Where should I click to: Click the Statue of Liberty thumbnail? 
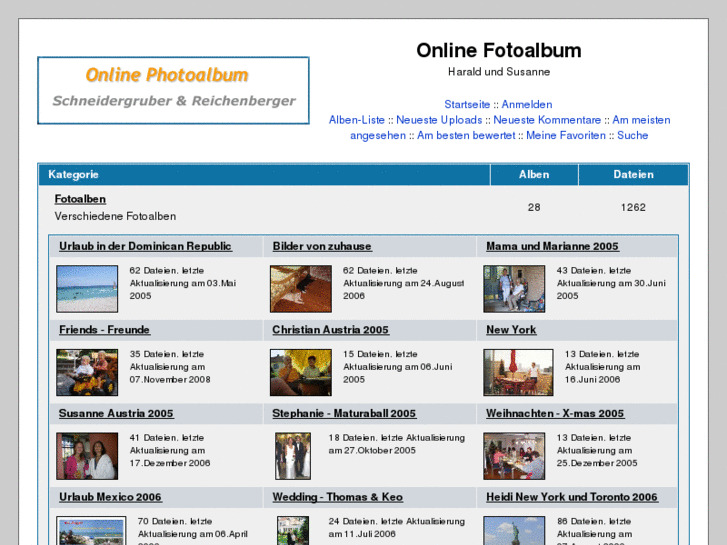coord(514,531)
